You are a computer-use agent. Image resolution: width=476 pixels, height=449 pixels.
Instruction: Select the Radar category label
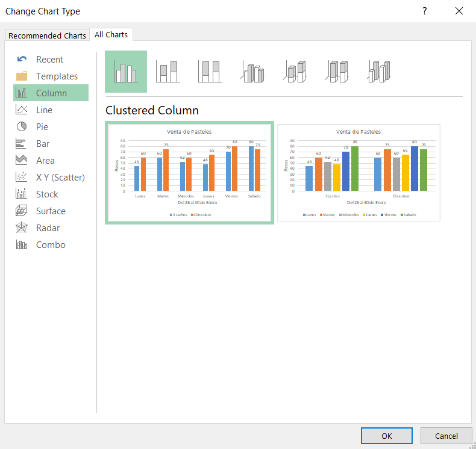tap(48, 228)
